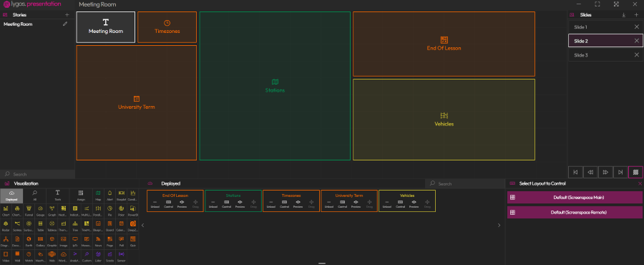Toggle Preview for Stations card
The width and height of the screenshot is (644, 265).
(x=240, y=204)
